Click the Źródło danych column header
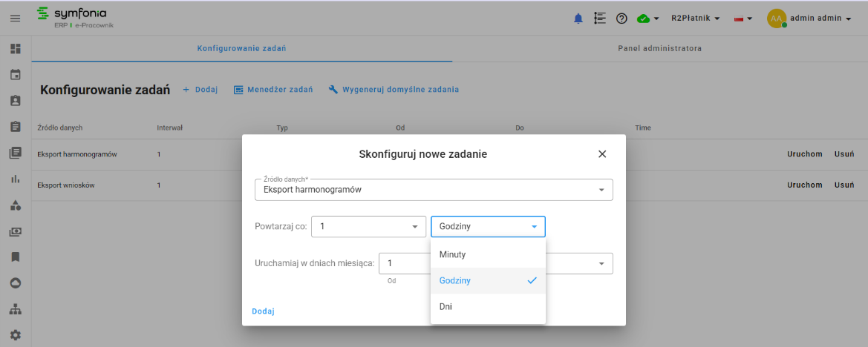The height and width of the screenshot is (347, 868). tap(60, 128)
